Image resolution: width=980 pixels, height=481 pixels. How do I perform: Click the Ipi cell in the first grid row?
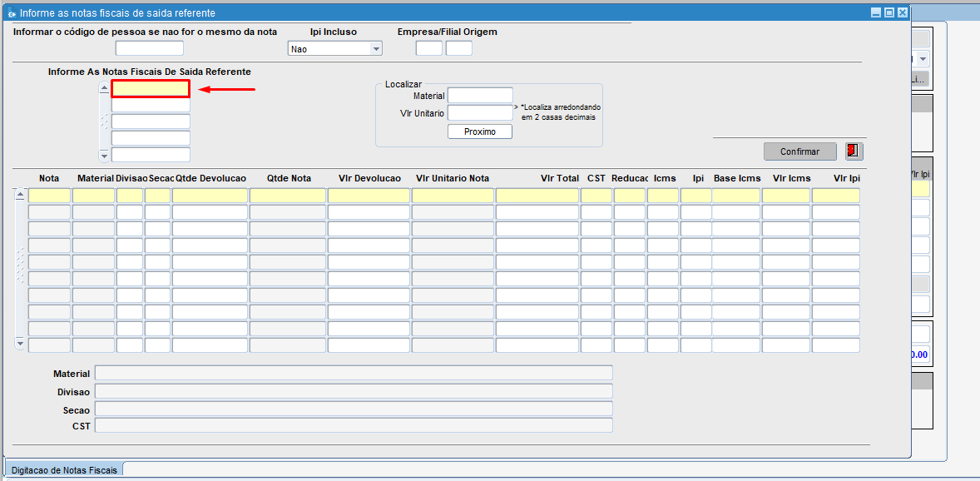click(696, 196)
